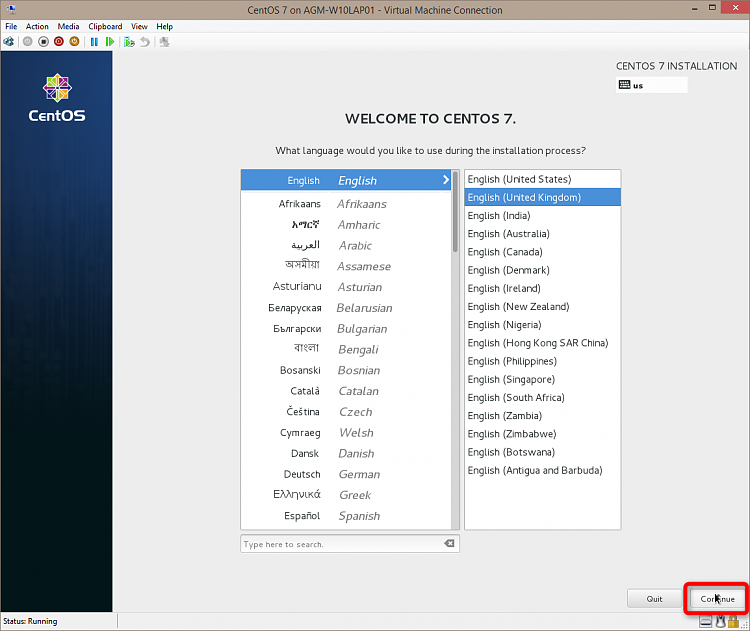
Task: Open window system menu icon in title bar
Action: point(11,10)
